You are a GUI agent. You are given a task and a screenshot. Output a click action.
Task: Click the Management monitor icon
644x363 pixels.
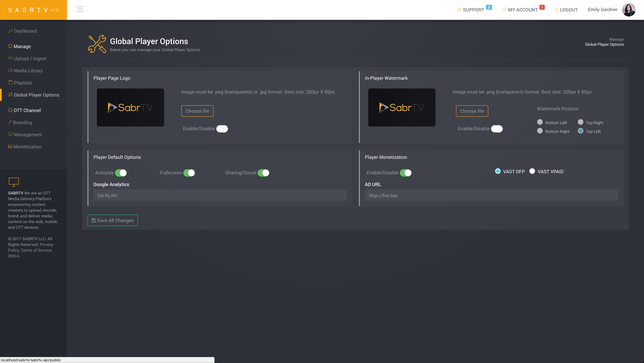click(10, 134)
